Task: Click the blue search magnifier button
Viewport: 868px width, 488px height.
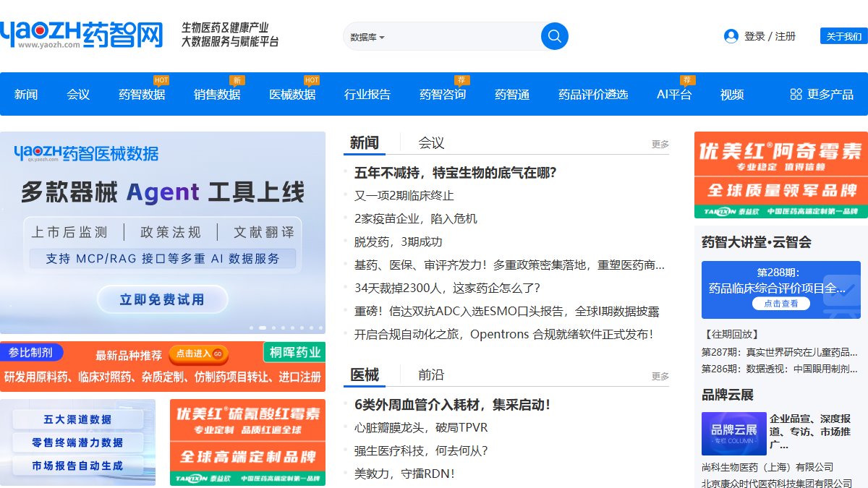Action: (555, 36)
